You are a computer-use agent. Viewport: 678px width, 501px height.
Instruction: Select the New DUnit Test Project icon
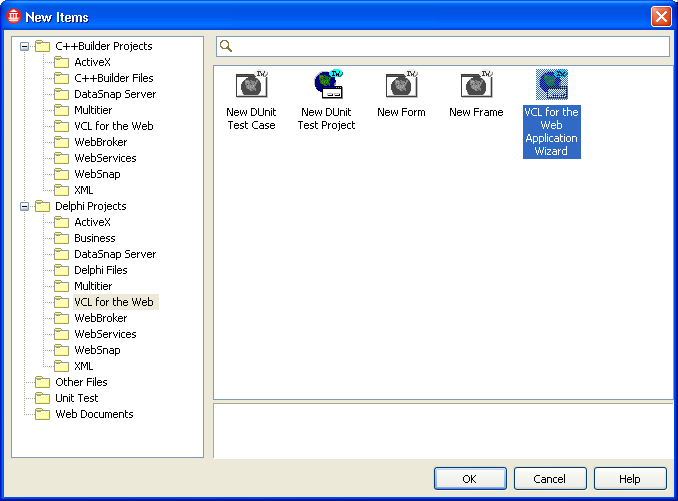pyautogui.click(x=329, y=84)
